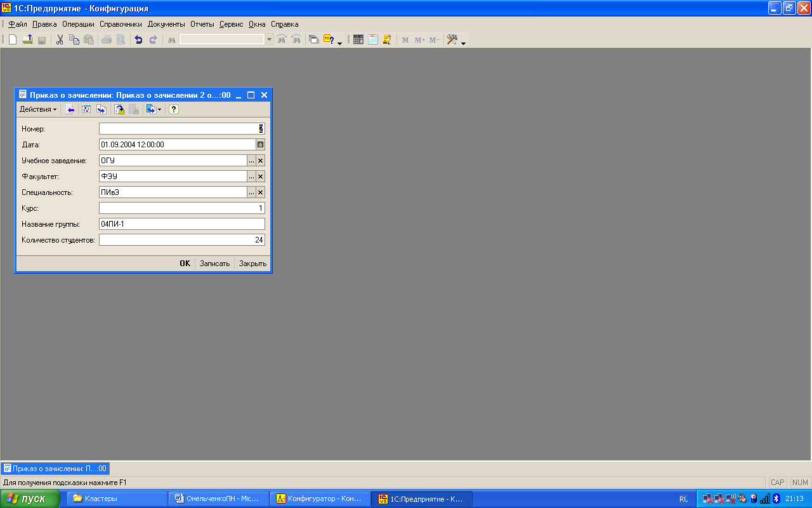812x508 pixels.
Task: Click the Find next binoculars icon
Action: tap(296, 39)
